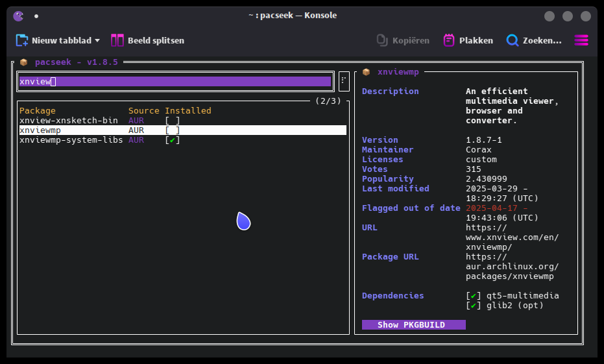
Task: Select the xnview-xnsketch-bin package row
Action: (x=182, y=121)
